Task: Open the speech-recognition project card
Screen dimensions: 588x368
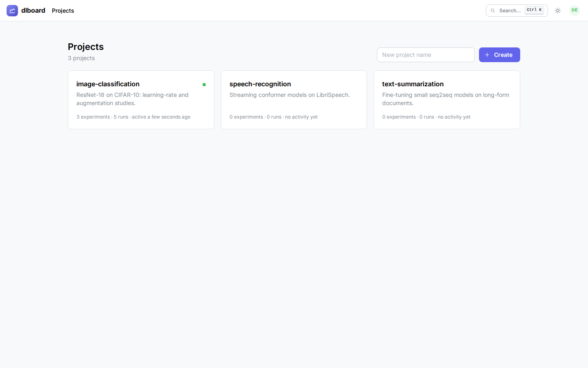Action: (x=294, y=100)
